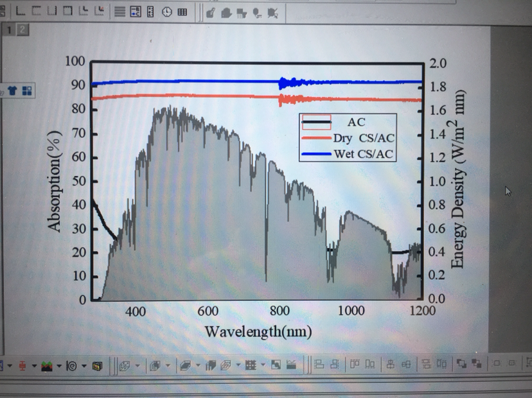This screenshot has width=532, height=398.
Task: Click the yellow template library icon
Action: point(98,366)
